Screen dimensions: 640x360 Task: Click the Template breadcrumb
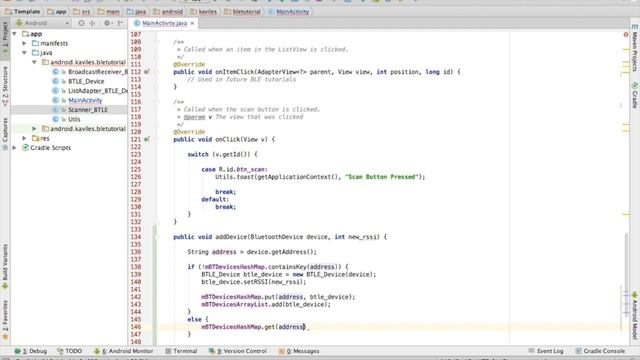click(x=23, y=11)
